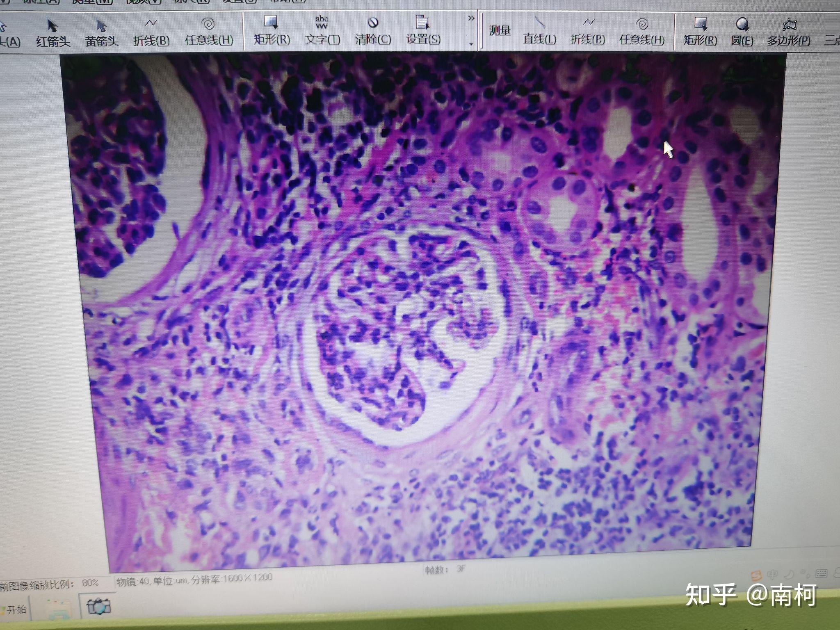The image size is (840, 630).
Task: Open the 设置(S) settings tool
Action: tap(423, 30)
